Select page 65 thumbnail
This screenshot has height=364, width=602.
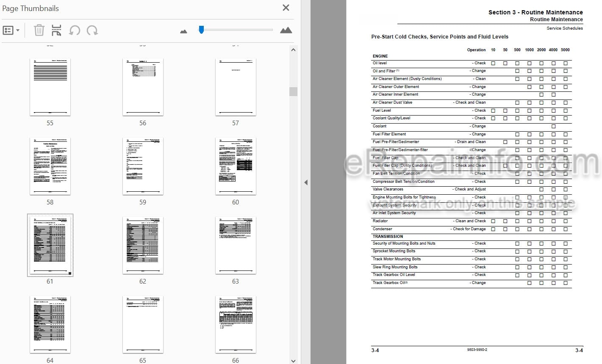(143, 324)
